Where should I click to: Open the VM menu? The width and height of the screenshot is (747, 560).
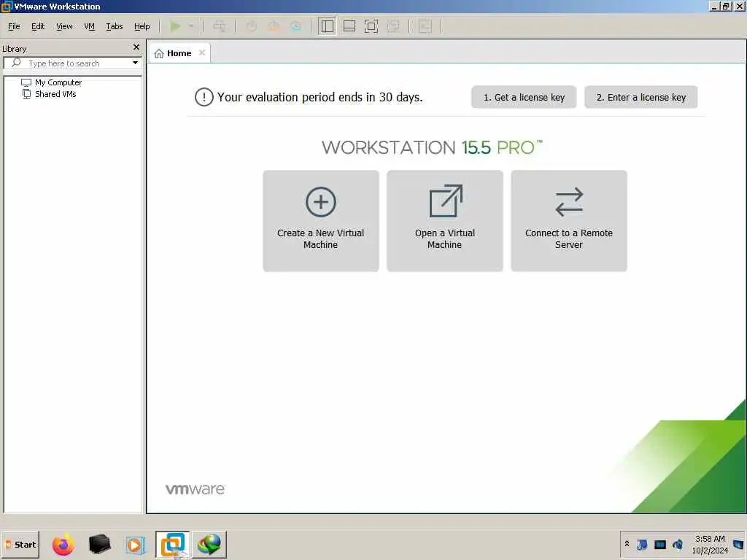tap(89, 26)
